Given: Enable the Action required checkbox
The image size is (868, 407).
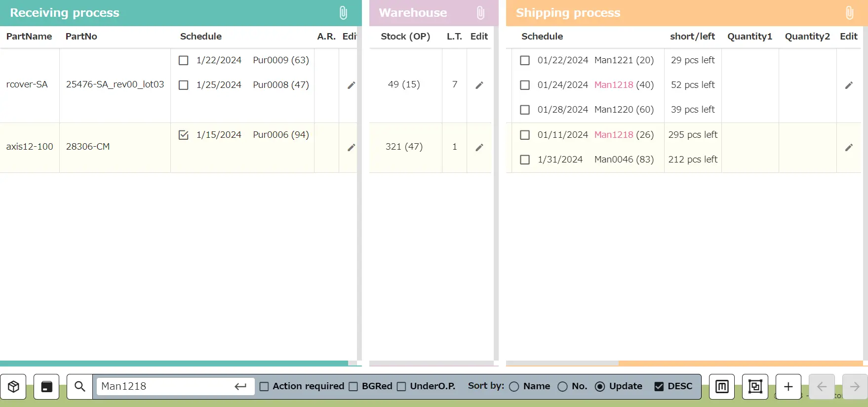Looking at the screenshot, I should pos(264,386).
